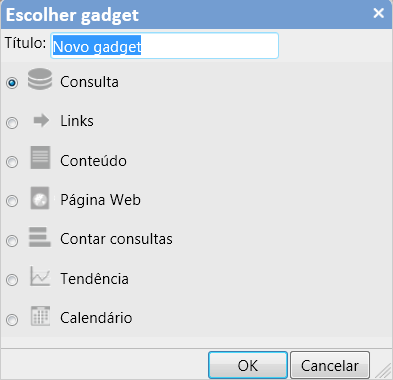This screenshot has height=380, width=393.
Task: Click the Página Web globe page icon
Action: pyautogui.click(x=40, y=198)
